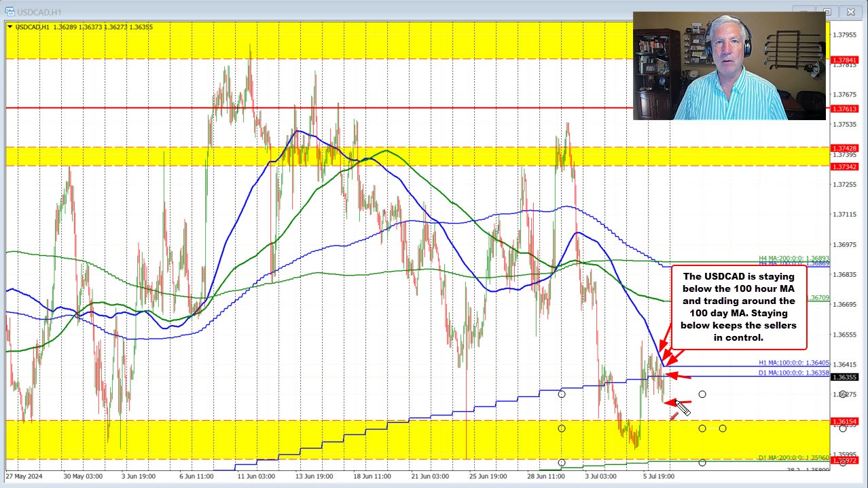Viewport: 868px width, 488px height.
Task: Click the restore window icon on the chart
Action: click(827, 12)
